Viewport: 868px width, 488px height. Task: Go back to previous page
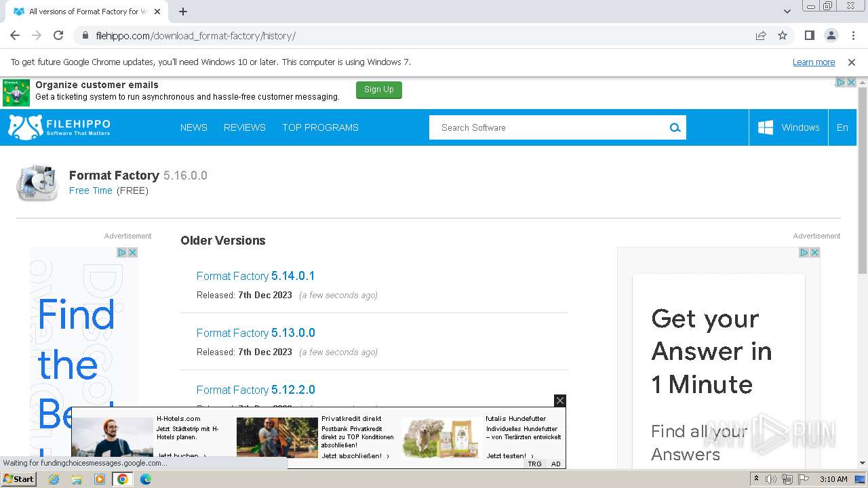pyautogui.click(x=15, y=35)
